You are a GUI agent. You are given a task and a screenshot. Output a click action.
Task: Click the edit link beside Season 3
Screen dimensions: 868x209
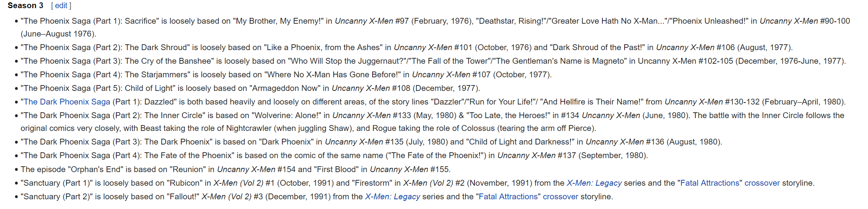(61, 6)
